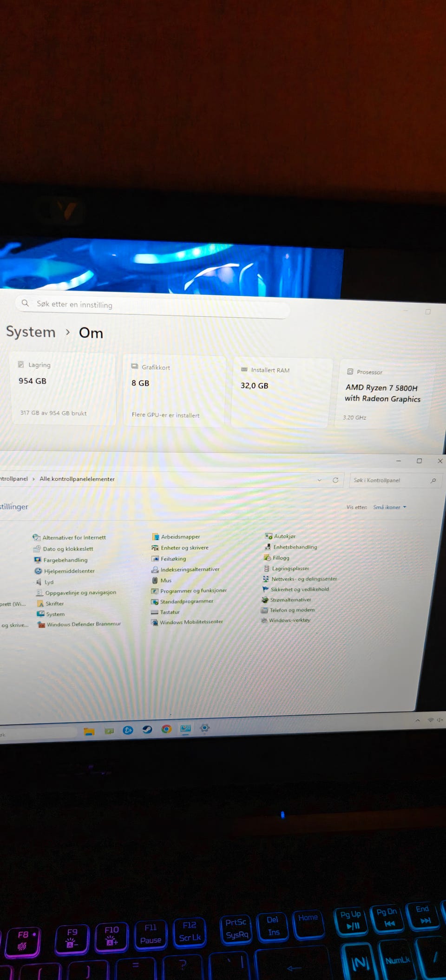Image resolution: width=446 pixels, height=980 pixels.
Task: Click the Control Panel taskbar icon
Action: tap(186, 728)
